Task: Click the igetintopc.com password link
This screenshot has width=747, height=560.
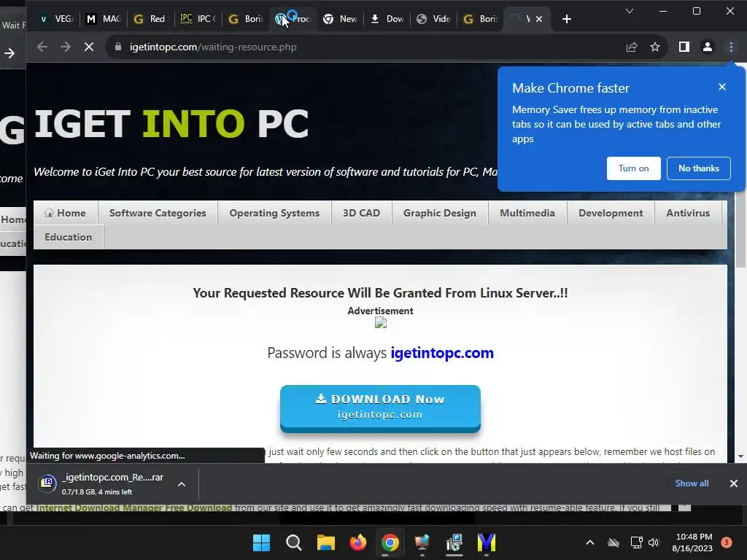Action: coord(442,353)
